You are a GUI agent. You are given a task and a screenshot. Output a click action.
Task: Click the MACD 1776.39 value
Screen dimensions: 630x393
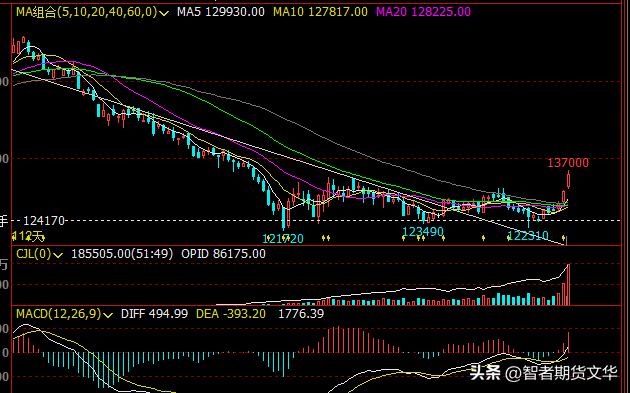coord(301,314)
